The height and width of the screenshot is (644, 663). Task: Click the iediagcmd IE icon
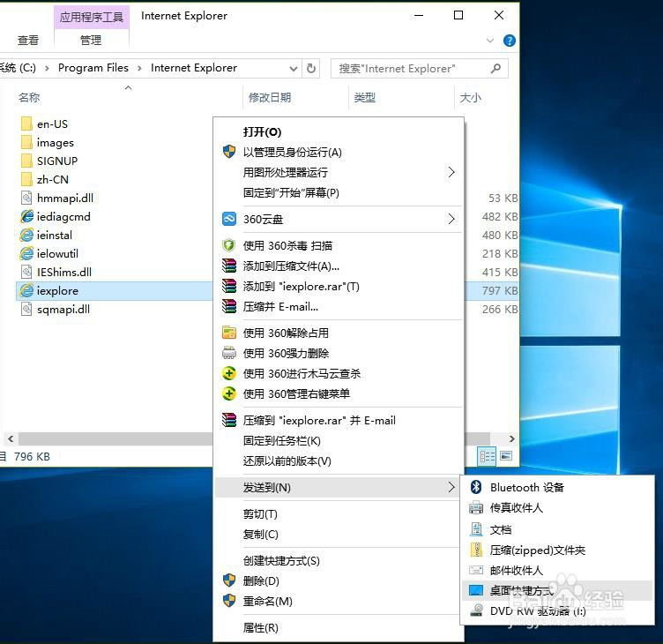point(26,217)
